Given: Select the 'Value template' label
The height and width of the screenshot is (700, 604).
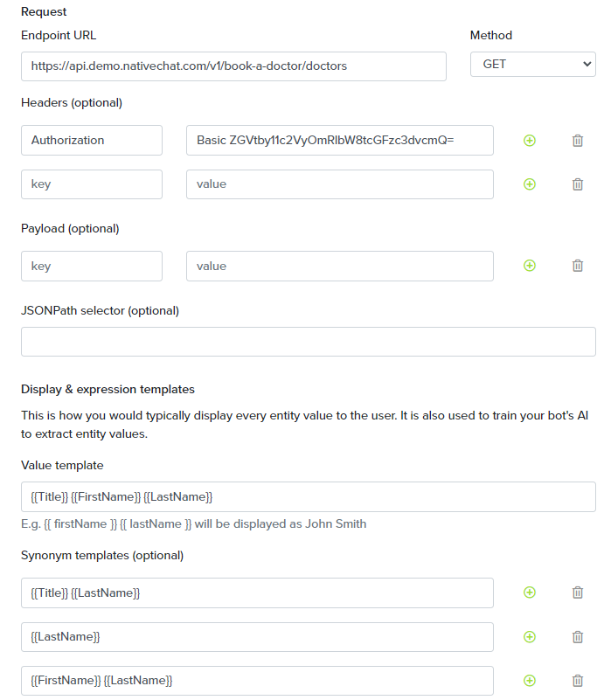Looking at the screenshot, I should (x=62, y=465).
